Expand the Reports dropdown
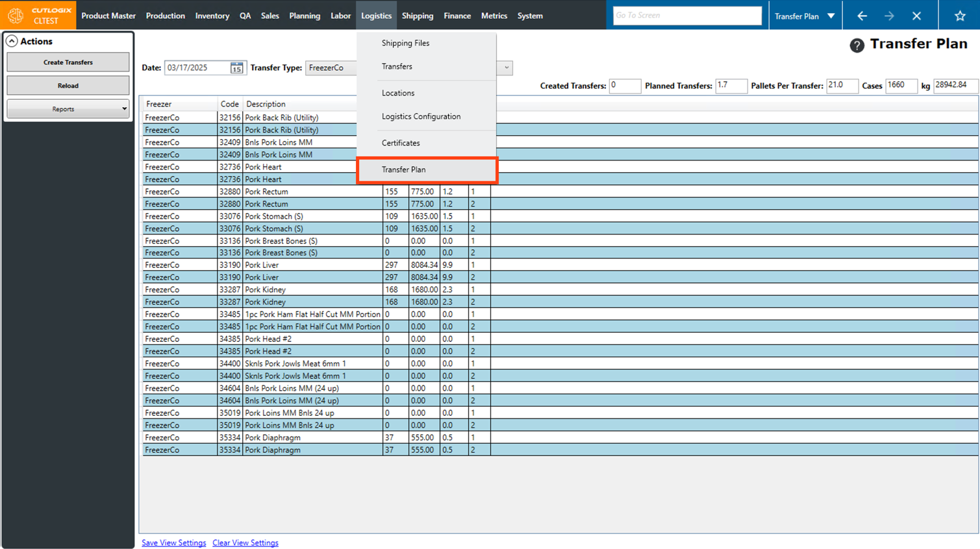This screenshot has height=549, width=980. [x=123, y=109]
